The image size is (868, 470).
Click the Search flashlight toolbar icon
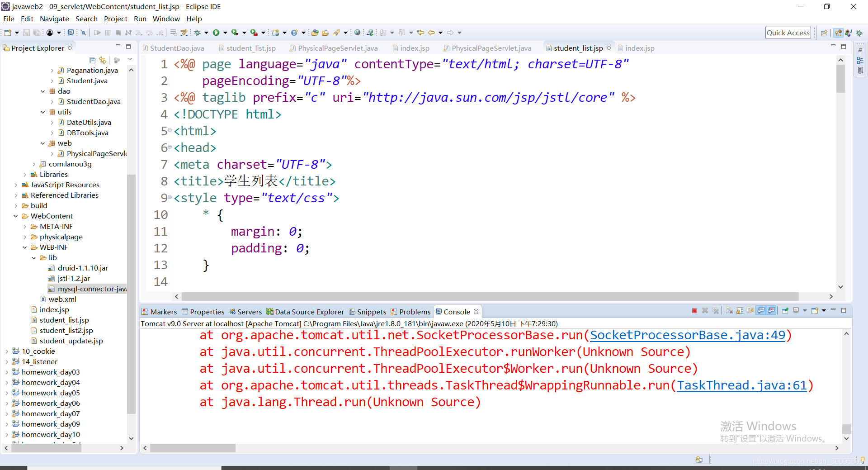click(x=336, y=33)
